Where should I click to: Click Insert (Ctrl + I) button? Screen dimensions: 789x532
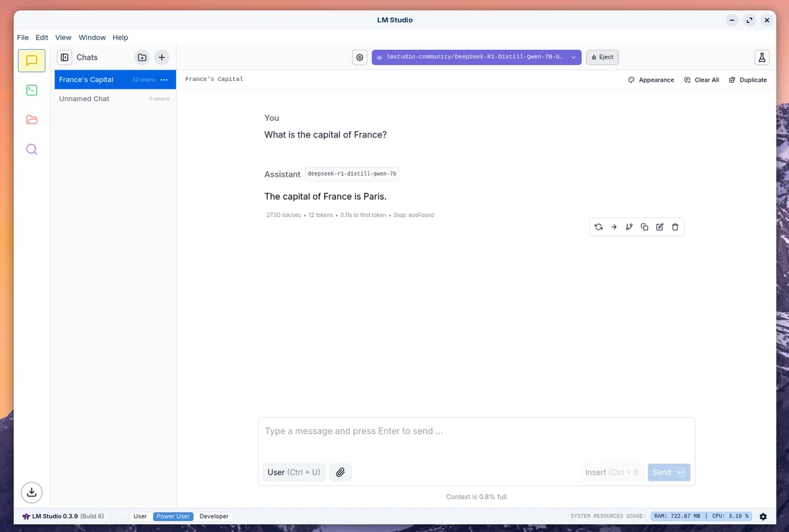pos(611,472)
